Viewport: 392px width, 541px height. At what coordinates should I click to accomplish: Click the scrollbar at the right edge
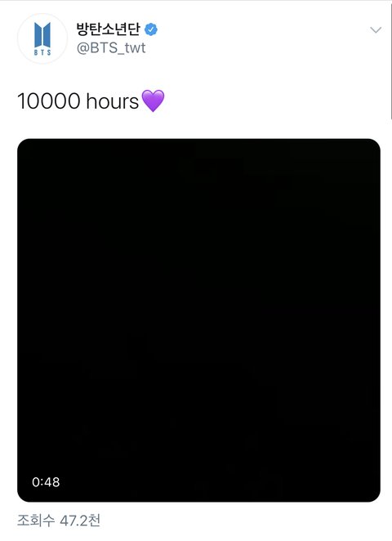coord(390,60)
